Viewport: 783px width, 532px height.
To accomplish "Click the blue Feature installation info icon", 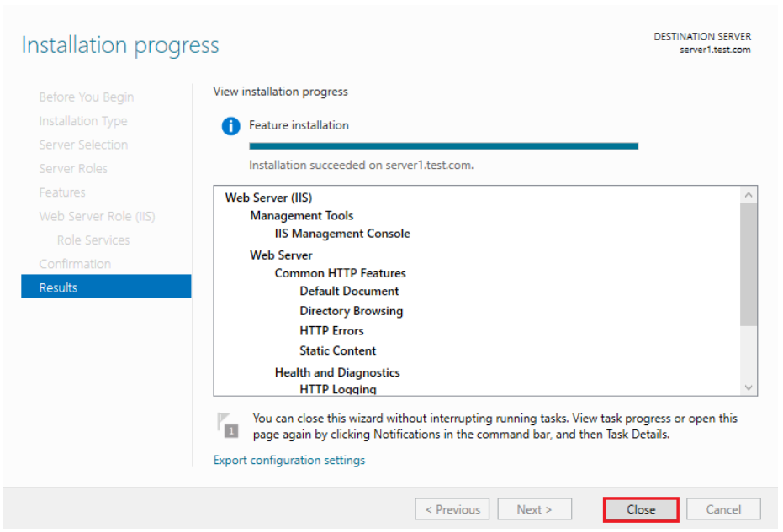I will point(230,126).
